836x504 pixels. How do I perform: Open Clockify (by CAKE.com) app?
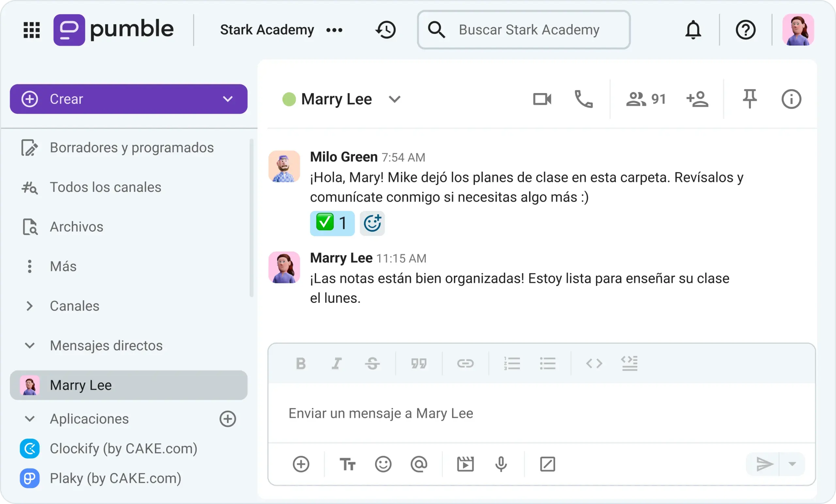(x=108, y=449)
